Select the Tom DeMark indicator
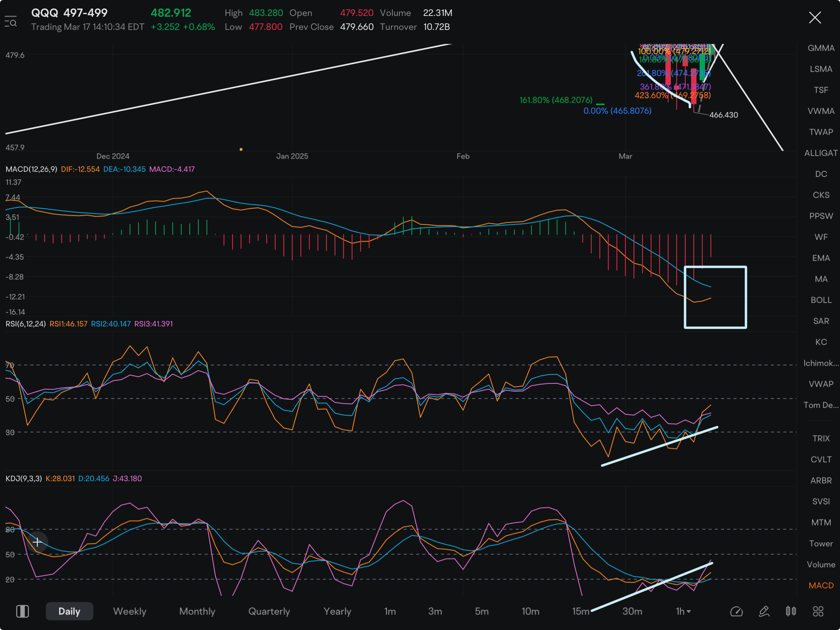The image size is (840, 630). (x=821, y=405)
